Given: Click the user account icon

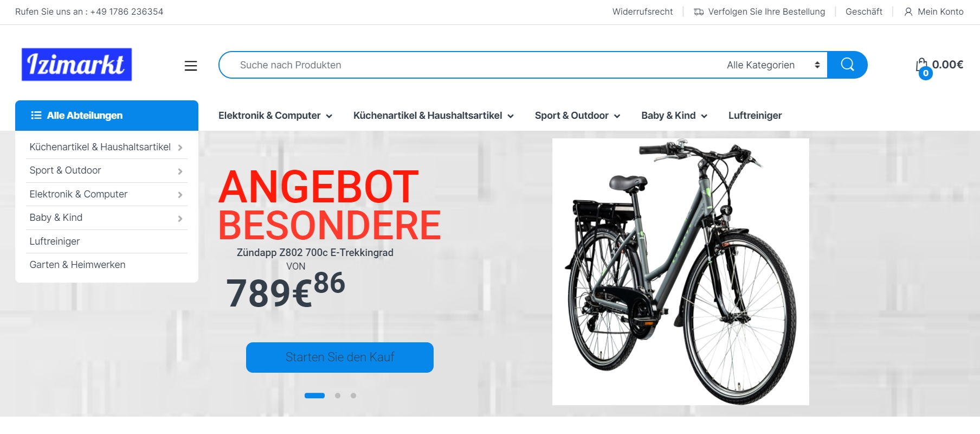Looking at the screenshot, I should coord(908,11).
